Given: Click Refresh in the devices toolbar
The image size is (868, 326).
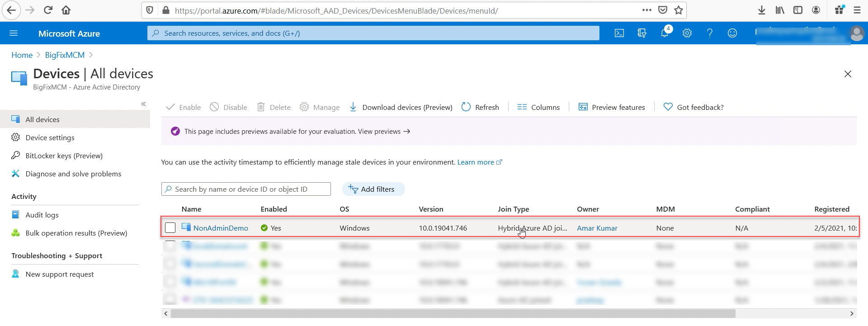Looking at the screenshot, I should coord(480,107).
